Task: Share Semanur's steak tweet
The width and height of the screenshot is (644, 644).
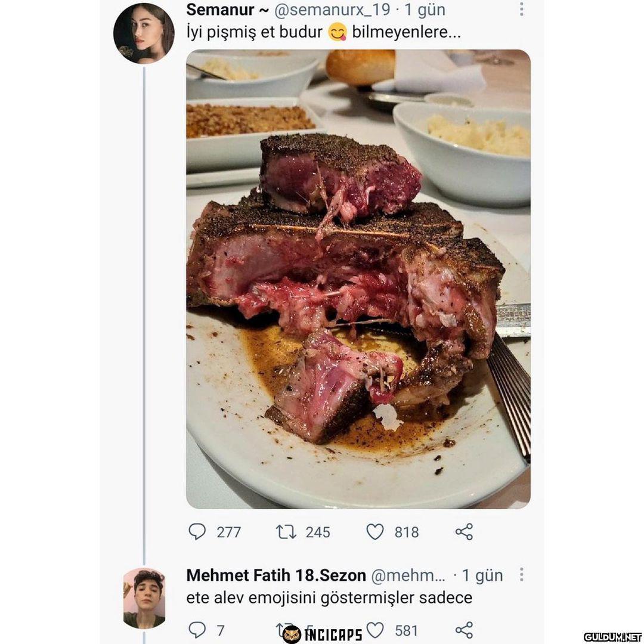Action: 464,531
